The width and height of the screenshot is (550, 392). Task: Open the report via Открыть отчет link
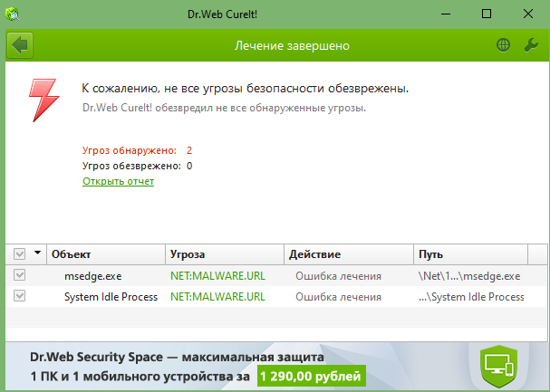point(118,181)
